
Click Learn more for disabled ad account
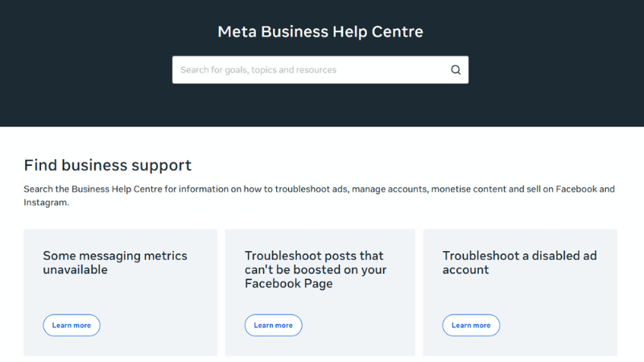point(471,325)
